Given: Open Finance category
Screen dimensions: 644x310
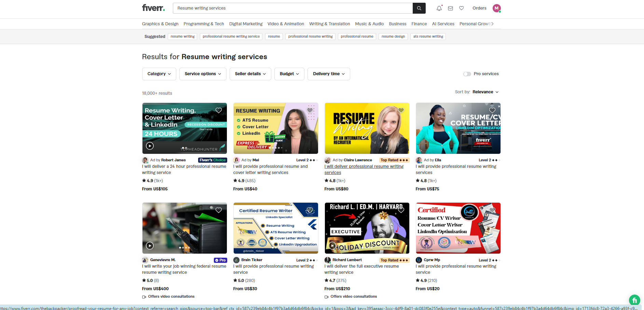Looking at the screenshot, I should [419, 24].
